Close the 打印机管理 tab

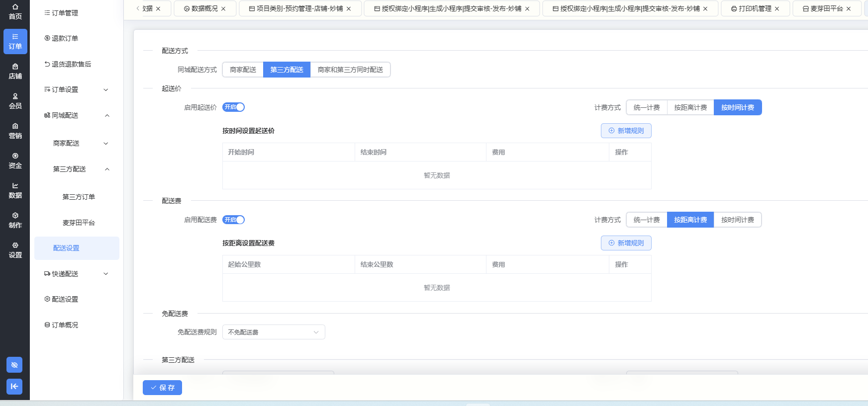(x=777, y=9)
